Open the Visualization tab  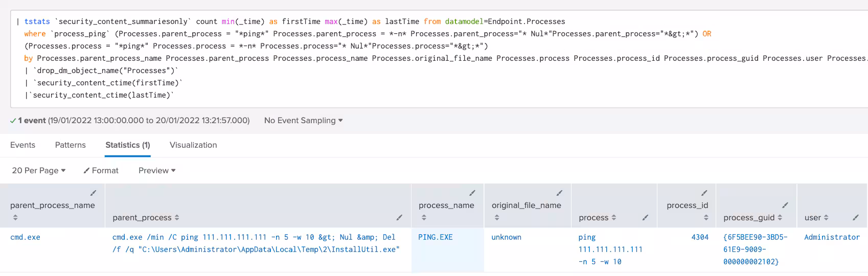[193, 145]
